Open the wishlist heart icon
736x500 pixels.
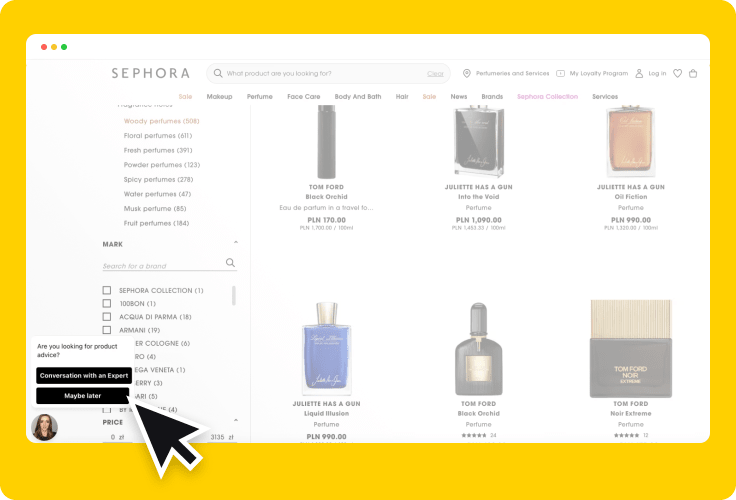click(677, 73)
